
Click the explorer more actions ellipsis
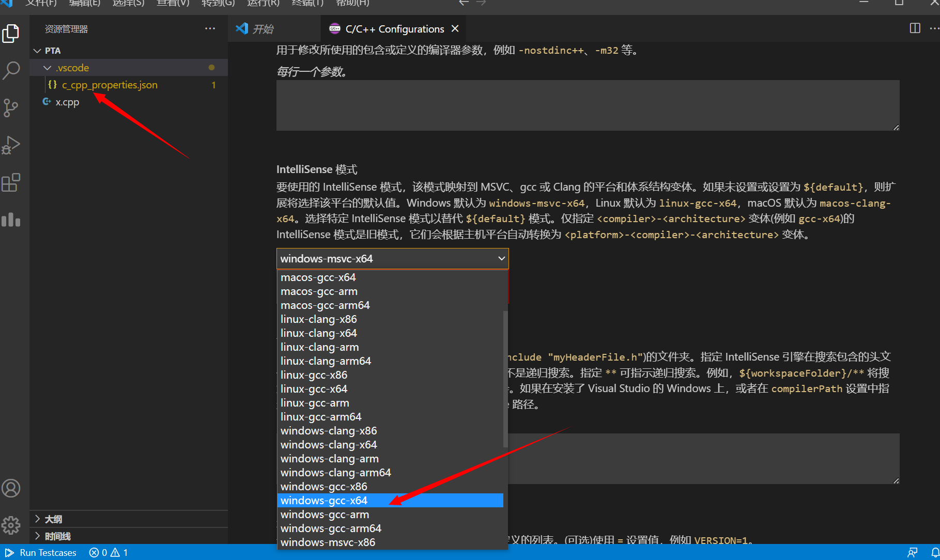(210, 29)
